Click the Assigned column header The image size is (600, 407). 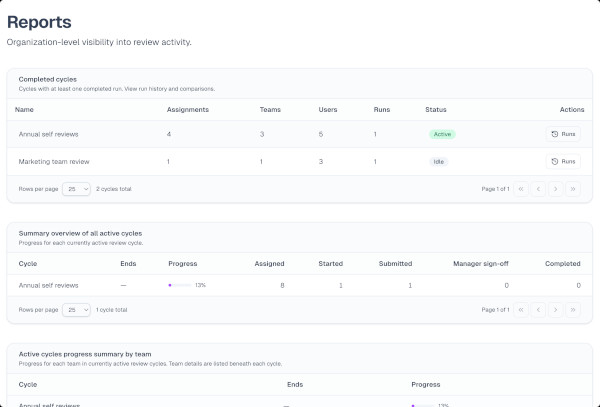pos(269,264)
